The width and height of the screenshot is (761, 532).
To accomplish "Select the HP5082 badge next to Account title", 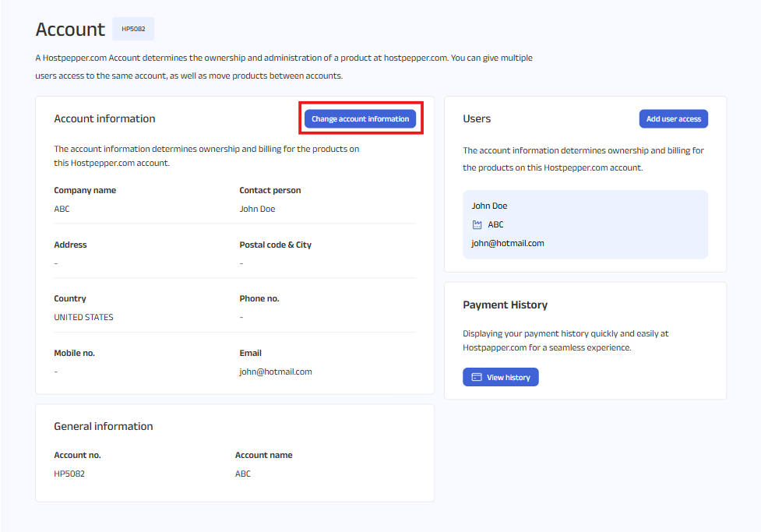I will (x=133, y=30).
